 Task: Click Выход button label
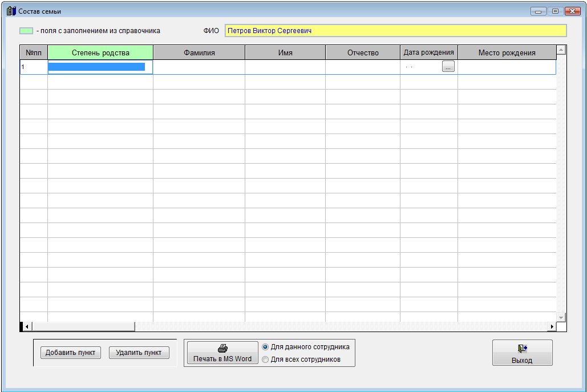coord(522,361)
